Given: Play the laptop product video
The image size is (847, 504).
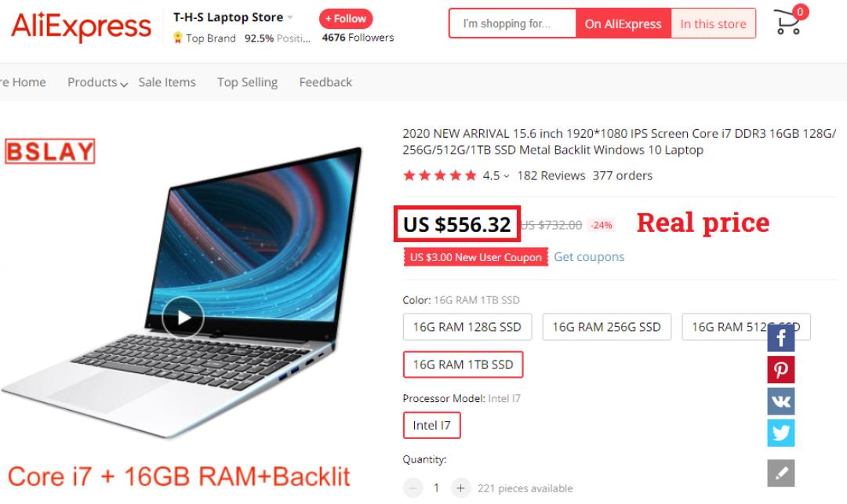Looking at the screenshot, I should click(x=183, y=317).
